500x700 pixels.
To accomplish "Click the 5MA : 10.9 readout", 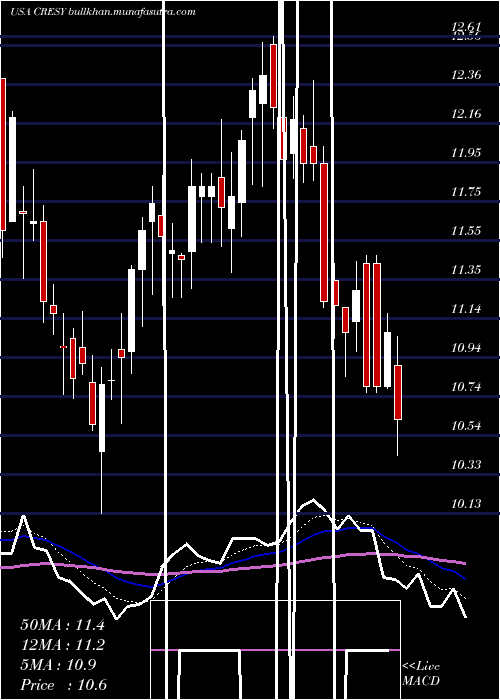I will [x=58, y=665].
